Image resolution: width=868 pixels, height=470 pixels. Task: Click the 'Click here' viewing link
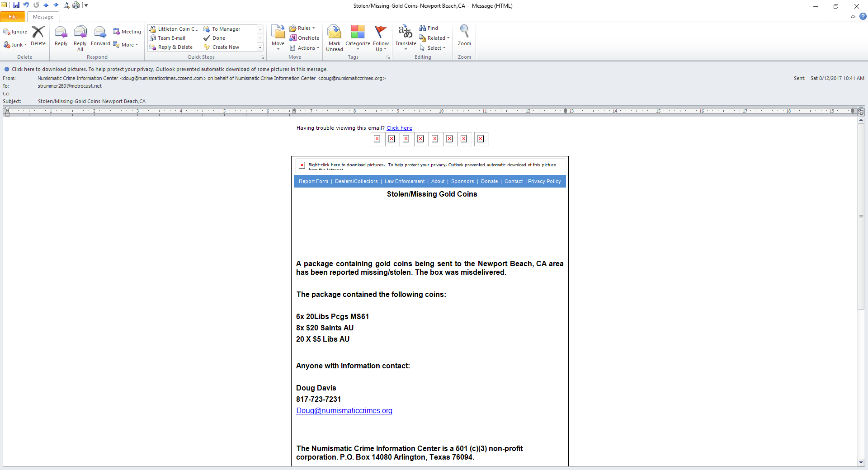pyautogui.click(x=399, y=128)
